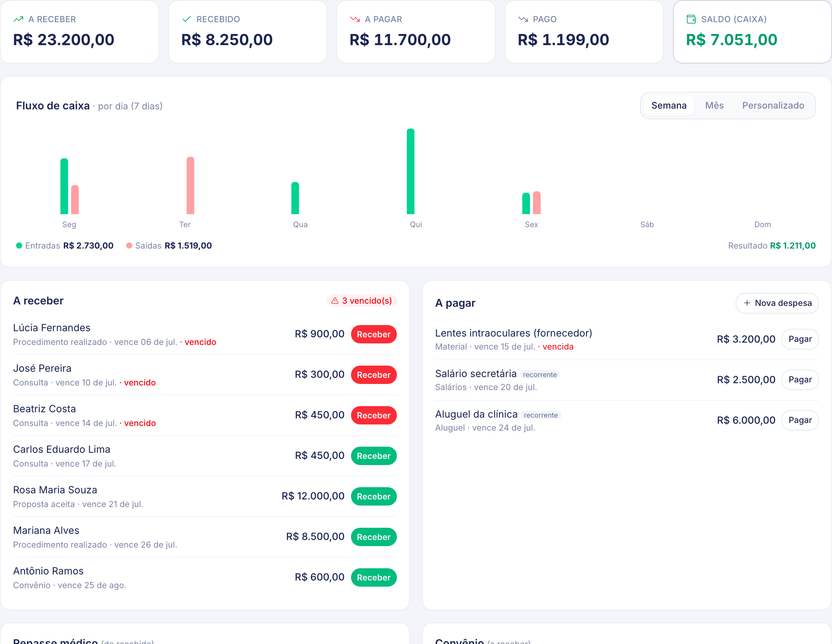
Task: Click the Thursday green bar in chart
Action: click(x=411, y=171)
